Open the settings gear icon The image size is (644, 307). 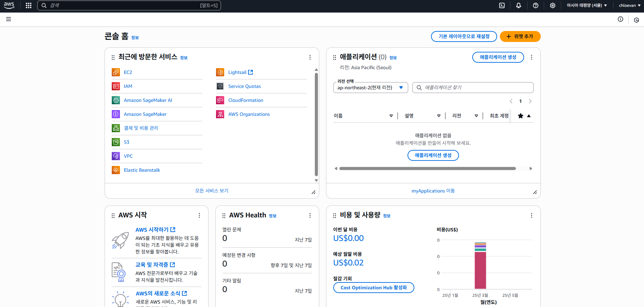(553, 5)
